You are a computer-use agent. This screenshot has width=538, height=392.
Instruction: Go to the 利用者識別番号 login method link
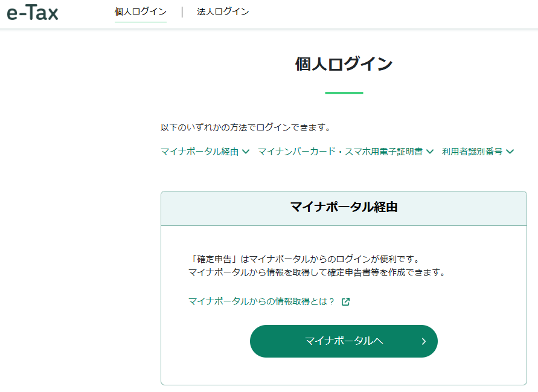pos(472,152)
